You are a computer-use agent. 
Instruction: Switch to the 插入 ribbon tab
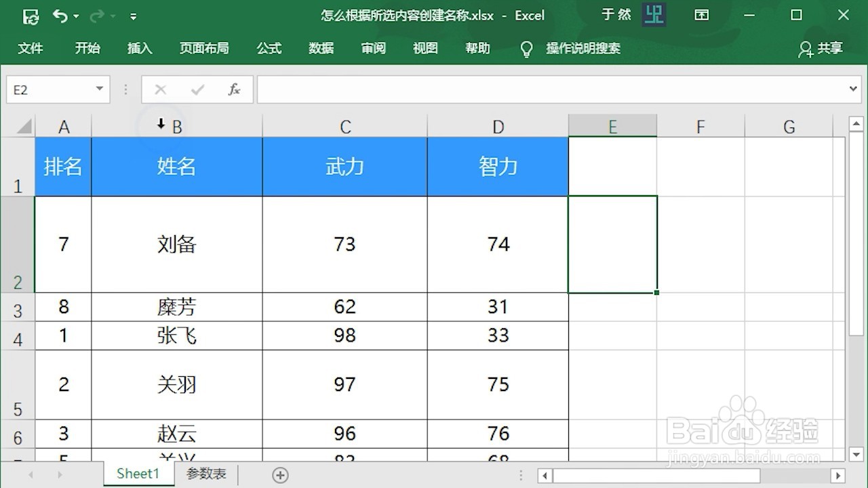[140, 48]
